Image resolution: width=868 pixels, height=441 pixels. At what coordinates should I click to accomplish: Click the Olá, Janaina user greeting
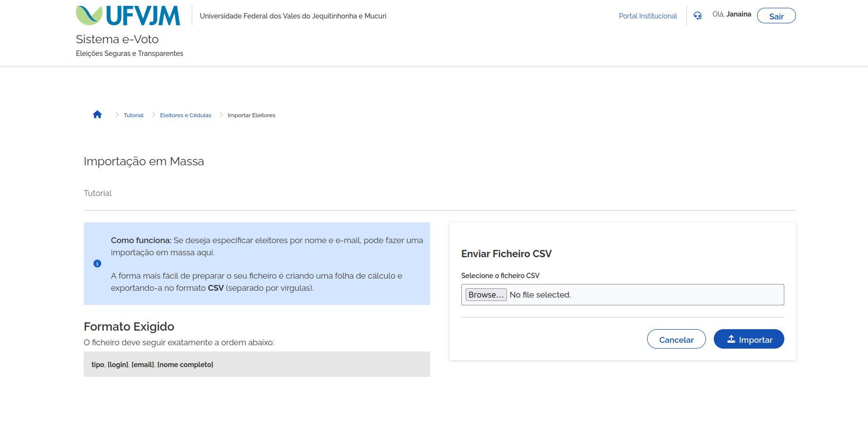pyautogui.click(x=732, y=14)
